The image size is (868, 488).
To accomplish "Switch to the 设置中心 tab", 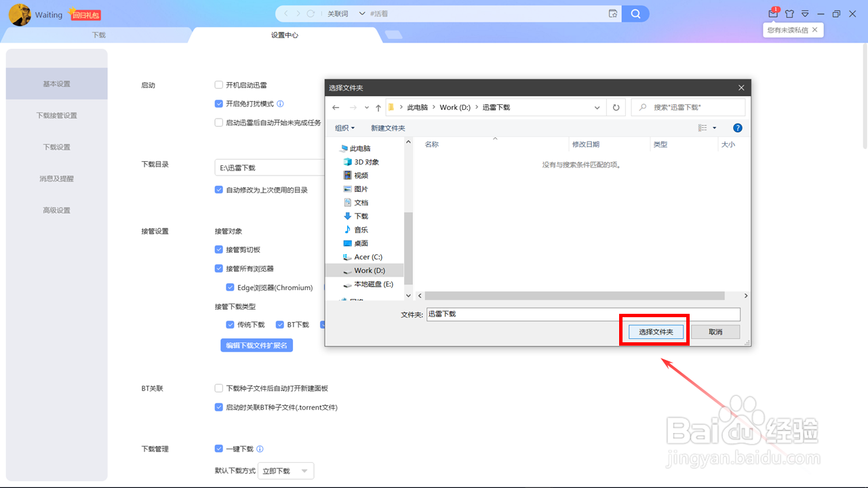I will click(x=285, y=35).
